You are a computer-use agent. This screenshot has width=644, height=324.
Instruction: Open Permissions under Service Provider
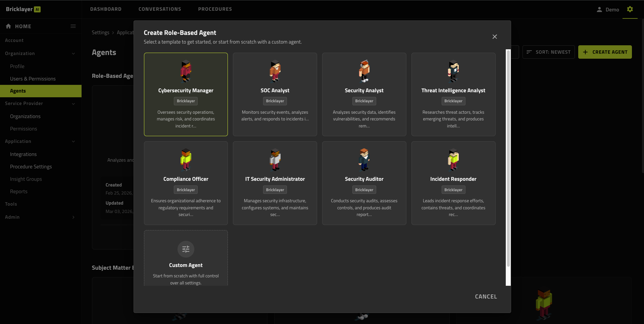click(23, 128)
